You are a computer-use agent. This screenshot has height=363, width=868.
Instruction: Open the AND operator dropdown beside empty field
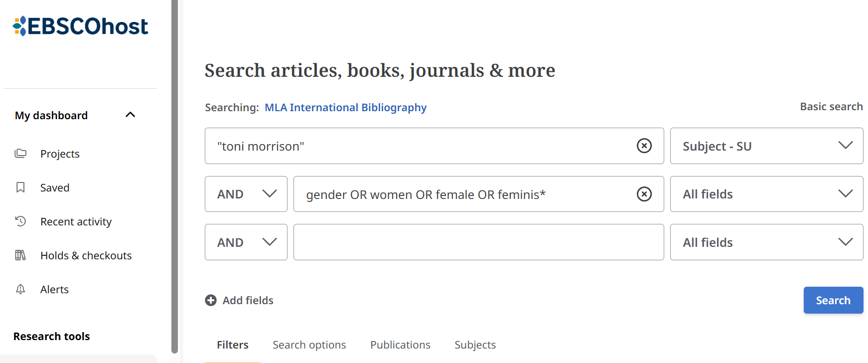pos(246,242)
